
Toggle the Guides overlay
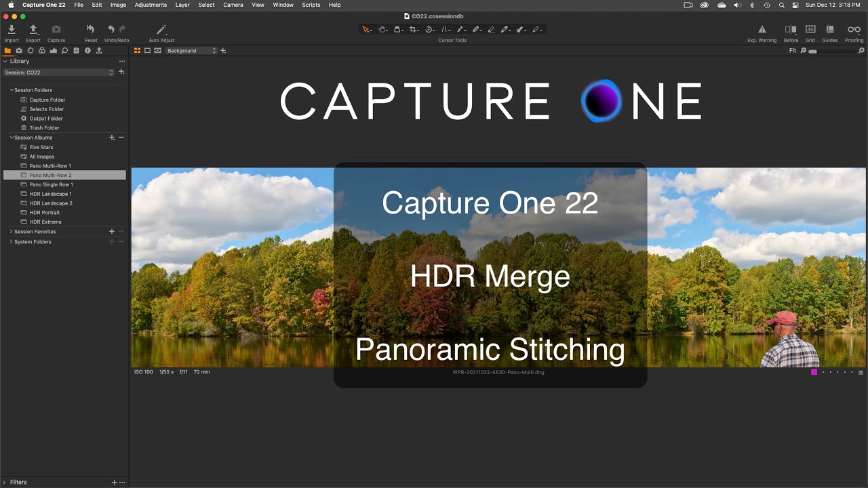pyautogui.click(x=830, y=29)
